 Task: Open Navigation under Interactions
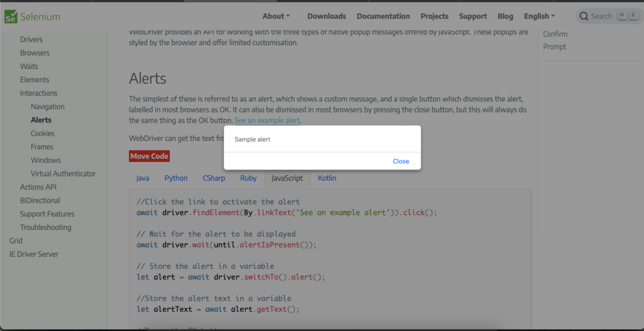(x=48, y=107)
